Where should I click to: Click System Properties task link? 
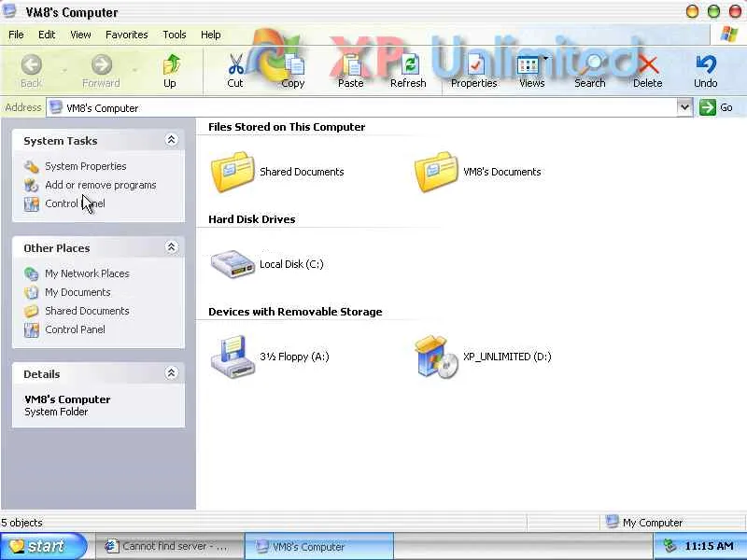click(86, 166)
